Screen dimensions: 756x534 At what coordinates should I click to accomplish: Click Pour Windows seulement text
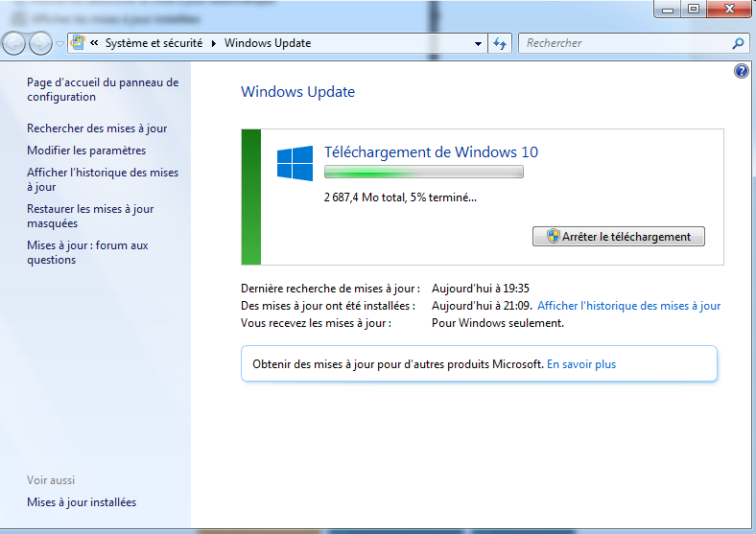[x=498, y=323]
